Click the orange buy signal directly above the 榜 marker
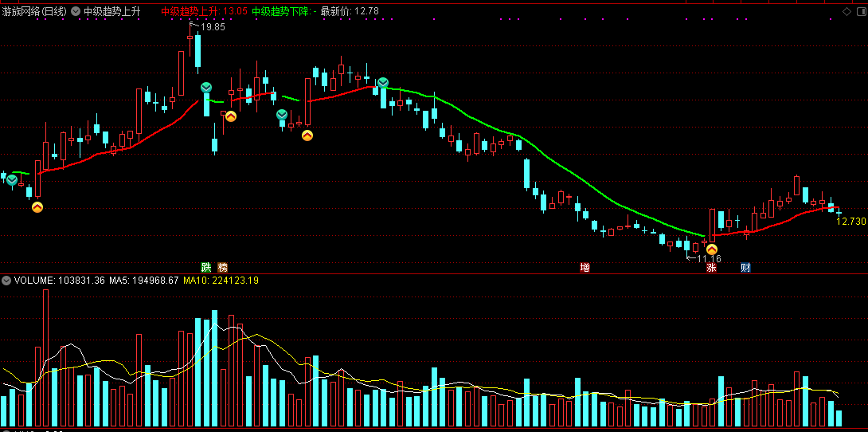 click(x=231, y=116)
